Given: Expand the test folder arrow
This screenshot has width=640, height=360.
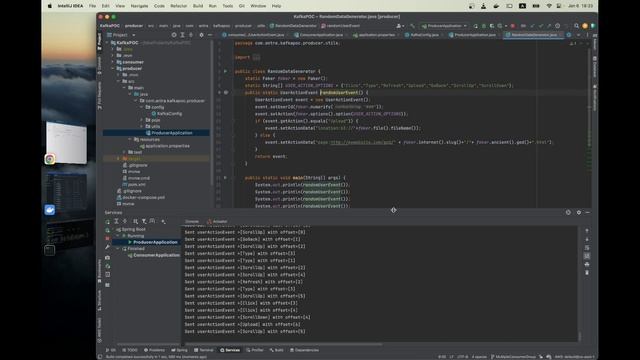Looking at the screenshot, I should [124, 152].
